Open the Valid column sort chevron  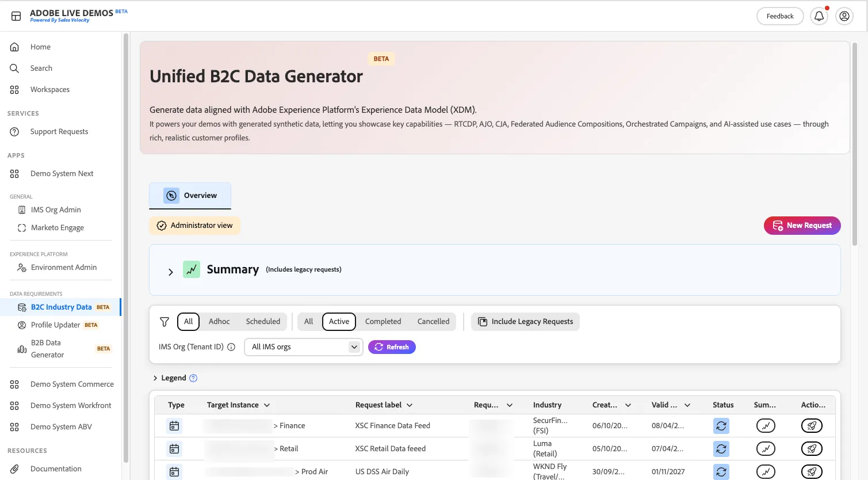687,405
